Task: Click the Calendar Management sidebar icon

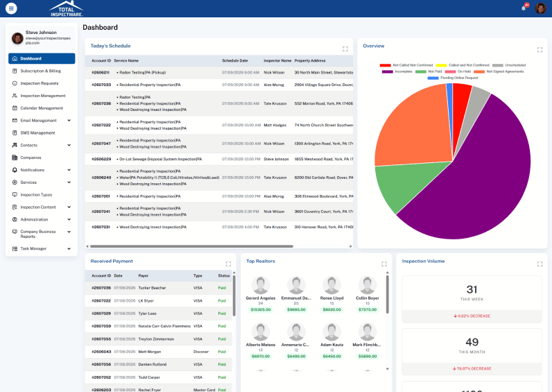Action: coord(15,108)
